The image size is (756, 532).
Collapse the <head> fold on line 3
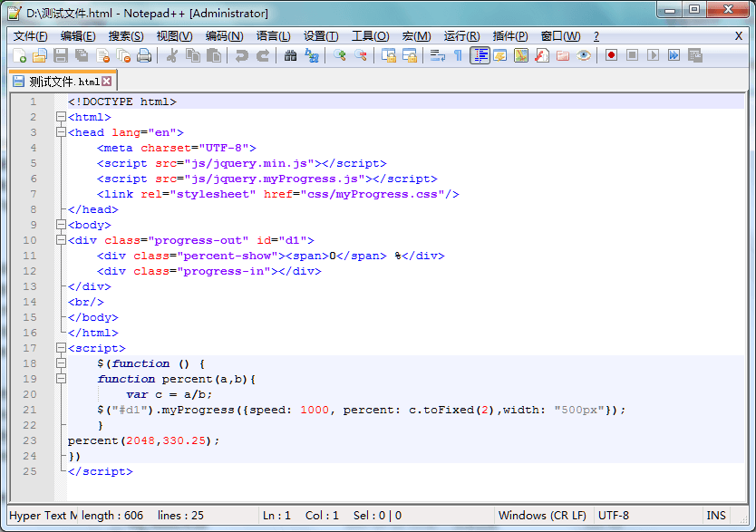[x=61, y=132]
